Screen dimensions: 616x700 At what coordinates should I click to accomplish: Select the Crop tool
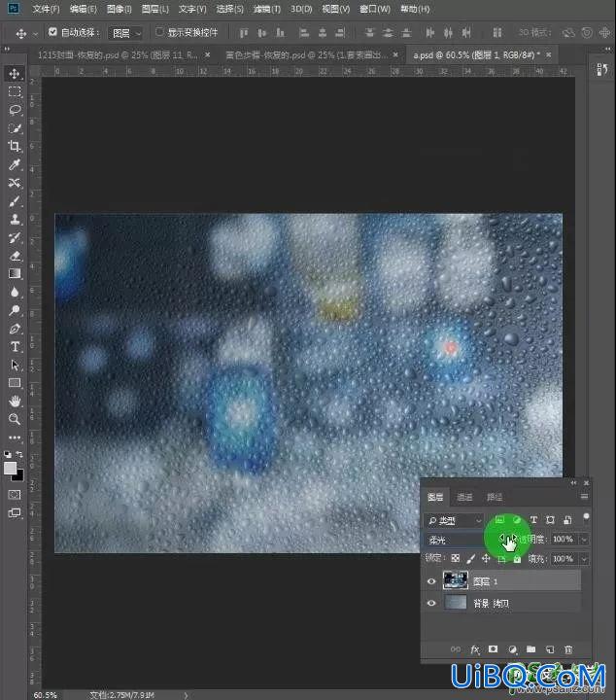pyautogui.click(x=15, y=146)
